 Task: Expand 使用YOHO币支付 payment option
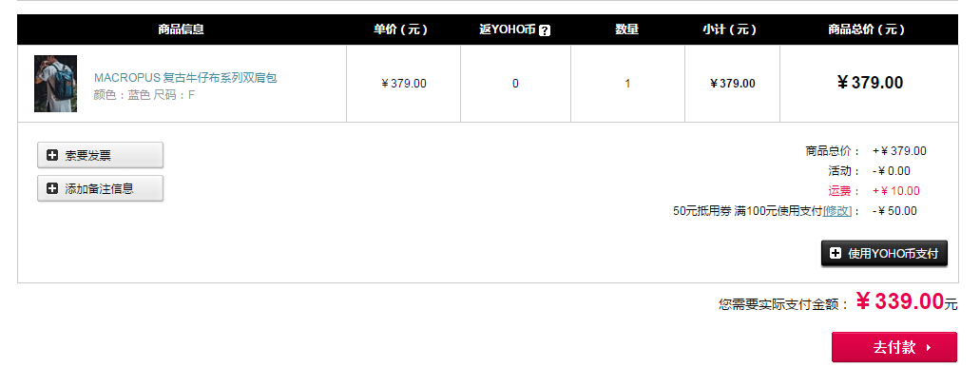coord(884,253)
